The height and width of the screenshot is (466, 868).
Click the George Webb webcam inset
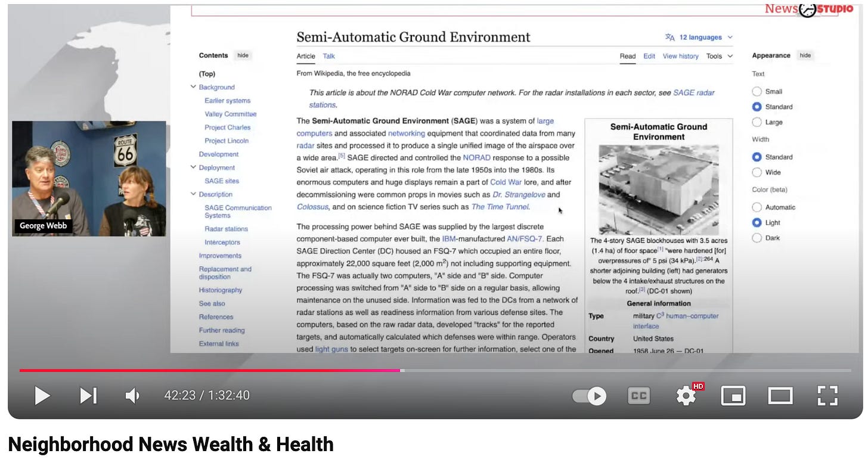click(89, 179)
